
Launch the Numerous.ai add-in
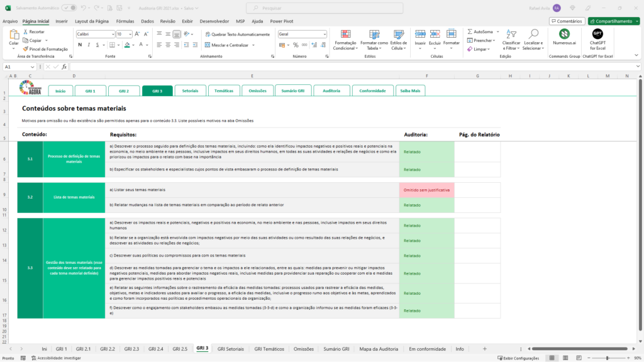tap(564, 36)
